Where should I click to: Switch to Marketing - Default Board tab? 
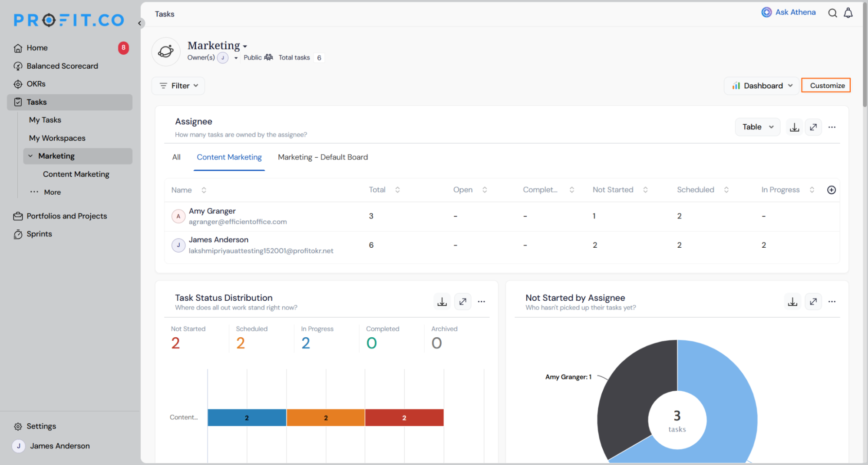(x=323, y=157)
